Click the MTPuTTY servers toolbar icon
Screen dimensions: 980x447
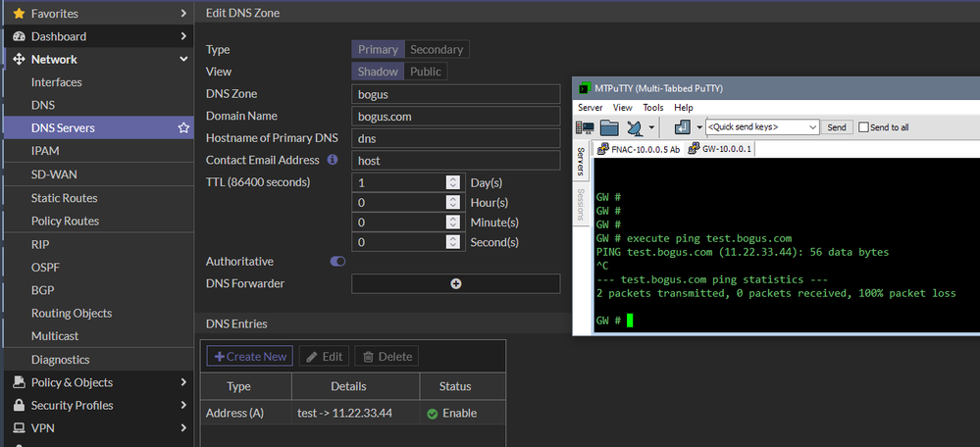click(586, 127)
